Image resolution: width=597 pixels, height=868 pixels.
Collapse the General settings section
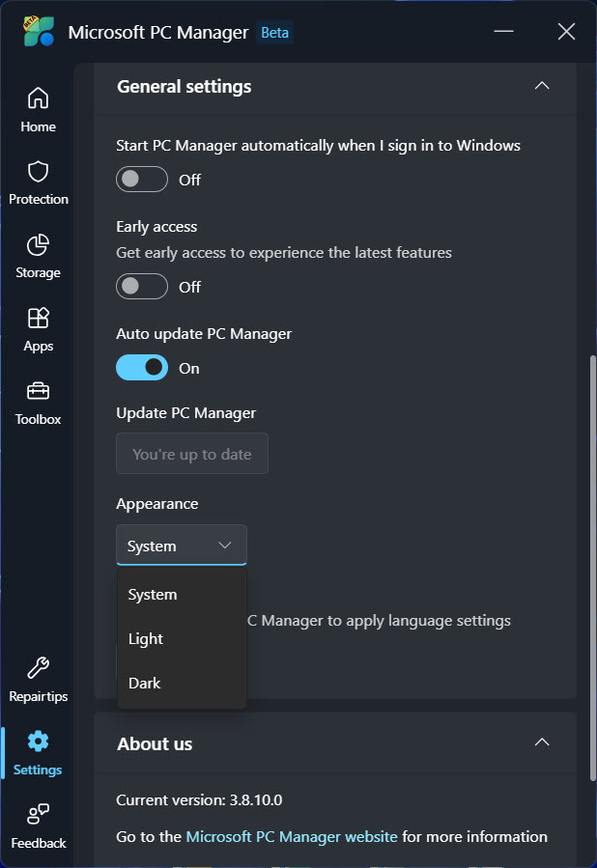point(542,86)
